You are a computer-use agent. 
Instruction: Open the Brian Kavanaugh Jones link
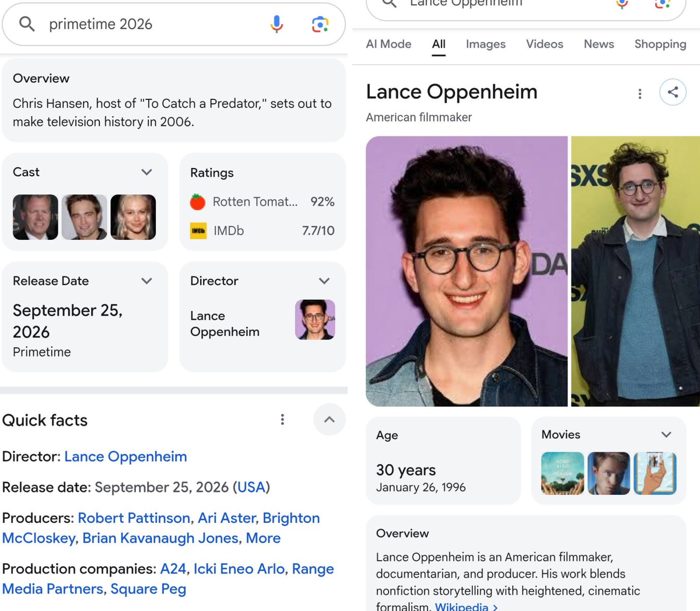click(x=160, y=538)
